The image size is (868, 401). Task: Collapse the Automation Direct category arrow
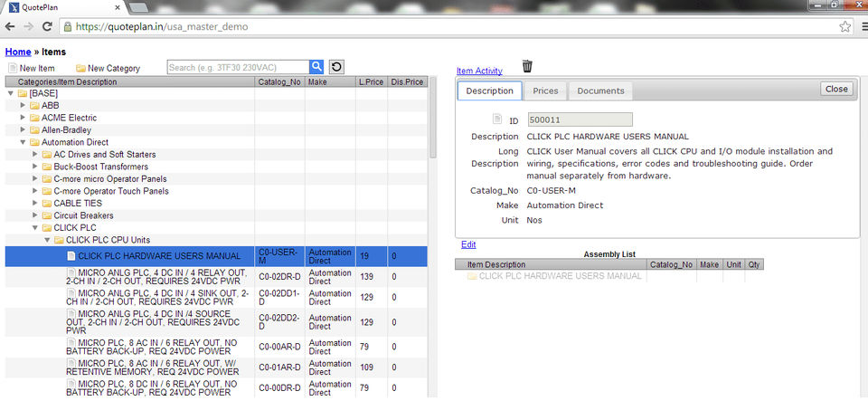(x=23, y=142)
